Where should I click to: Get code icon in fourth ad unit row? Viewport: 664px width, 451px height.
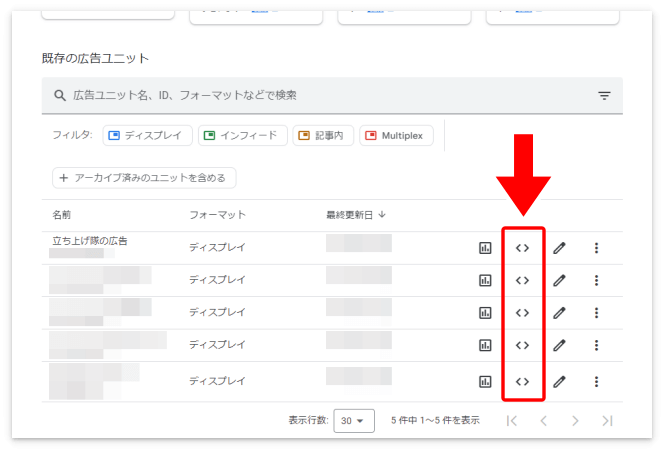522,345
